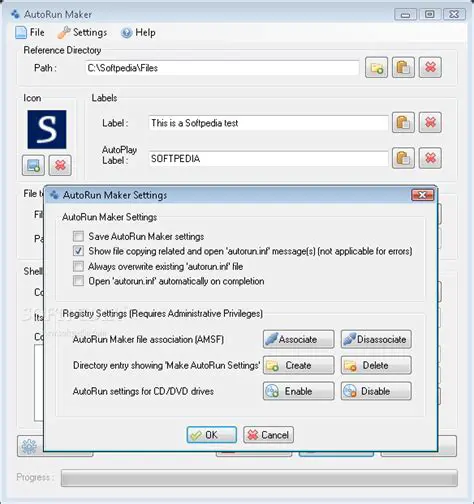Uncheck Show file copying related messages option
The height and width of the screenshot is (504, 474).
[x=78, y=251]
